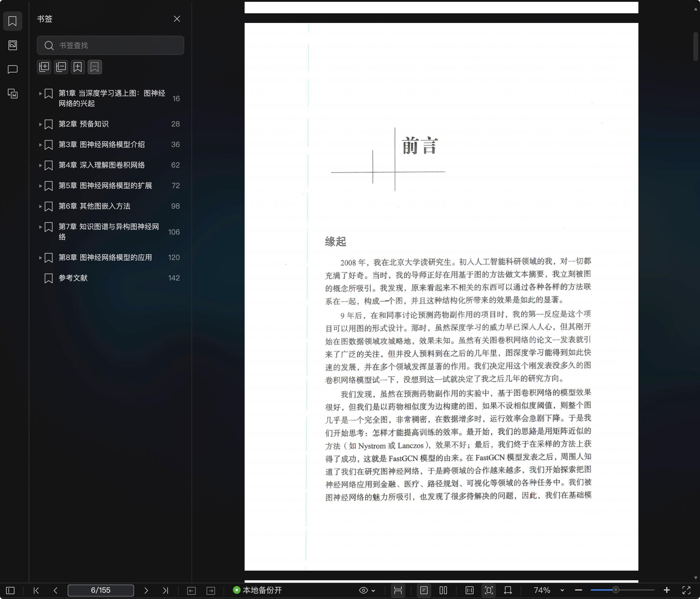The image size is (700, 599).
Task: Expand the 第8章 图神经网络模型的应用 bookmark
Action: pos(40,258)
